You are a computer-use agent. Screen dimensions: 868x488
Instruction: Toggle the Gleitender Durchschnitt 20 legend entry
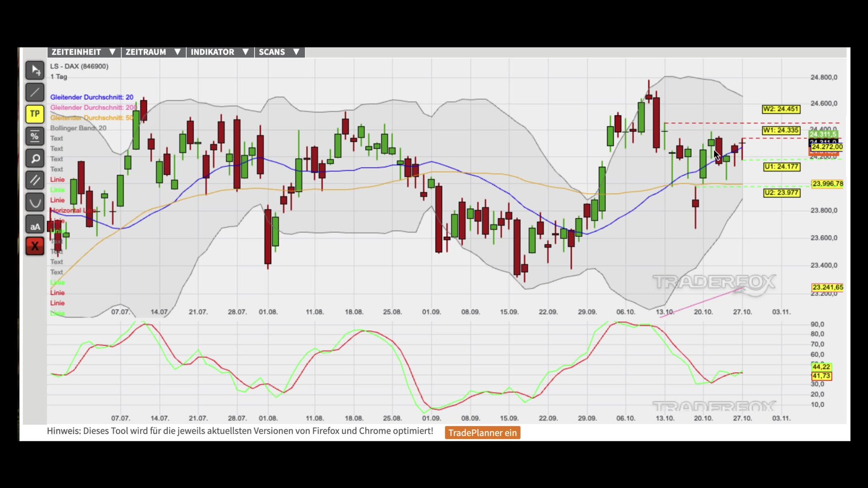[x=92, y=97]
